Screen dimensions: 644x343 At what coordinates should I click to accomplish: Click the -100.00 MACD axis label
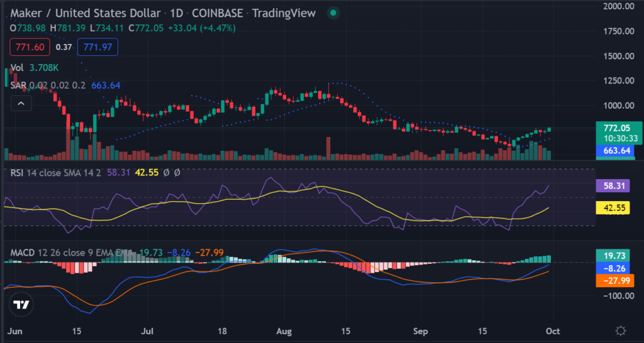tap(618, 296)
